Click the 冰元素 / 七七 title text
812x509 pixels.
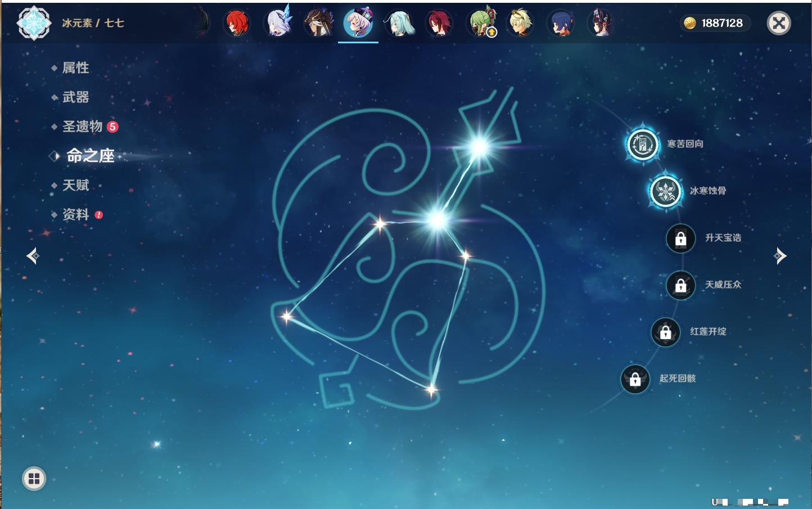tap(93, 23)
